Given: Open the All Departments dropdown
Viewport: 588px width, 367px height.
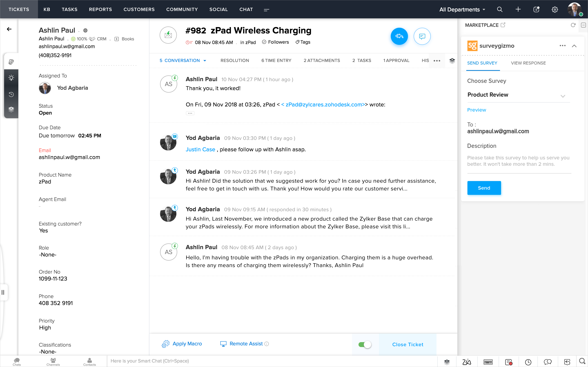Looking at the screenshot, I should (x=462, y=9).
